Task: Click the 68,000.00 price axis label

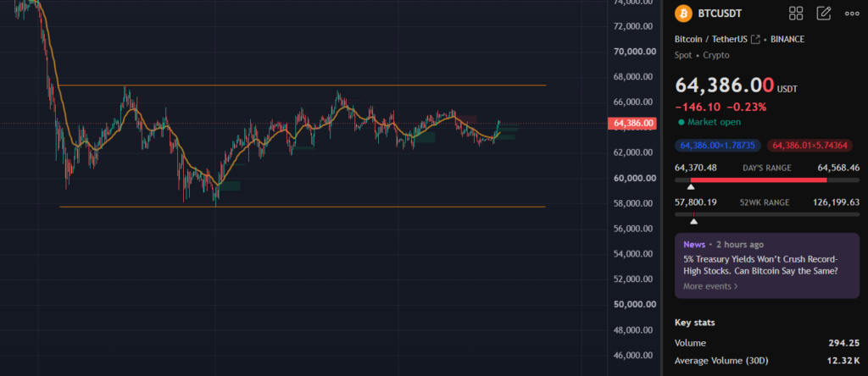Action: [x=635, y=77]
